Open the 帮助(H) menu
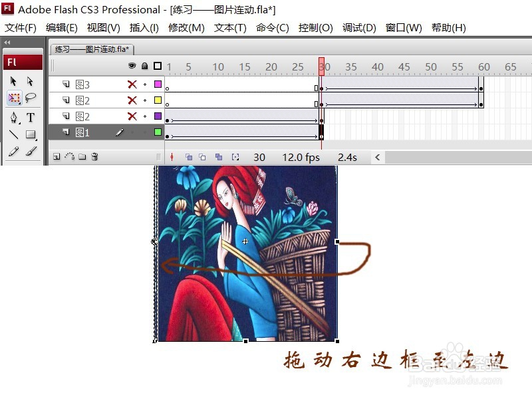 pyautogui.click(x=448, y=28)
